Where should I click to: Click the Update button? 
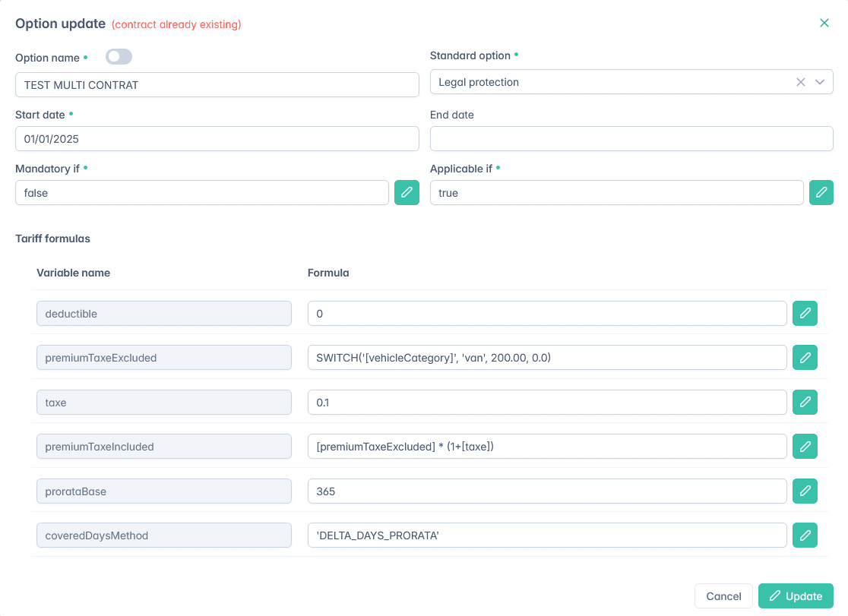[796, 595]
